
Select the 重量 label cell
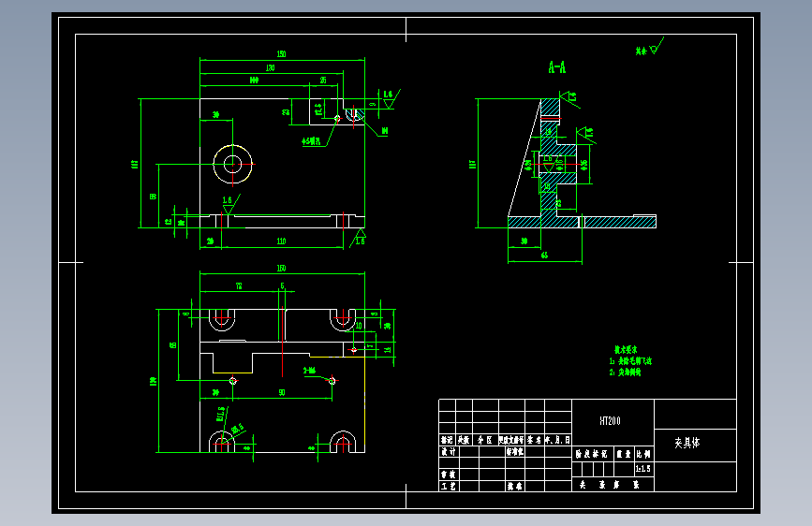point(624,454)
